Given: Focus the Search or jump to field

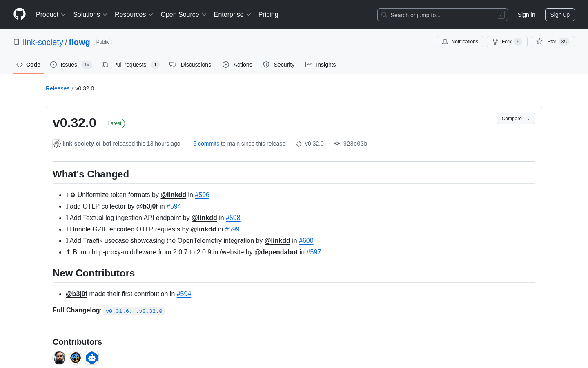Looking at the screenshot, I should [x=443, y=15].
